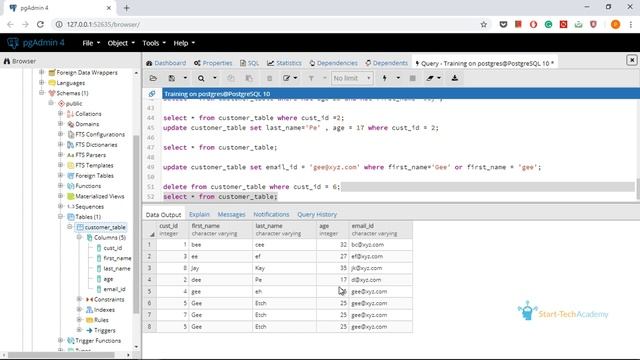Click the Filter funnel icon

pyautogui.click(x=311, y=78)
